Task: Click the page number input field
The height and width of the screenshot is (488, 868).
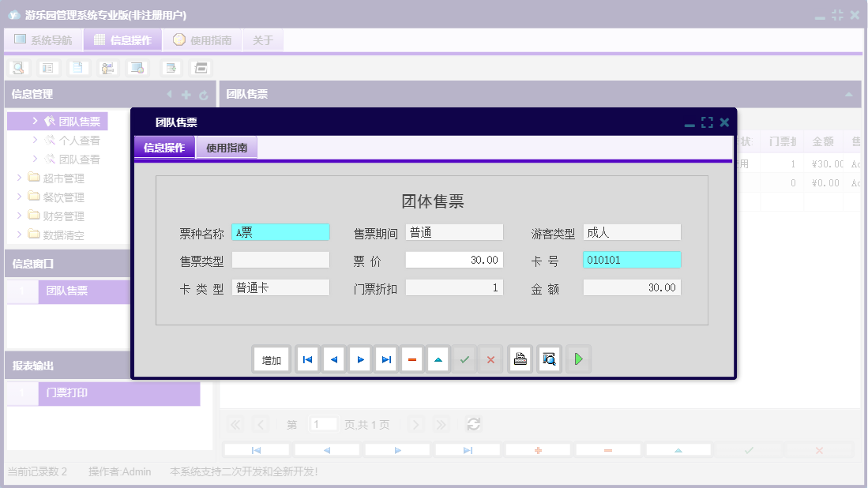Action: coord(323,424)
